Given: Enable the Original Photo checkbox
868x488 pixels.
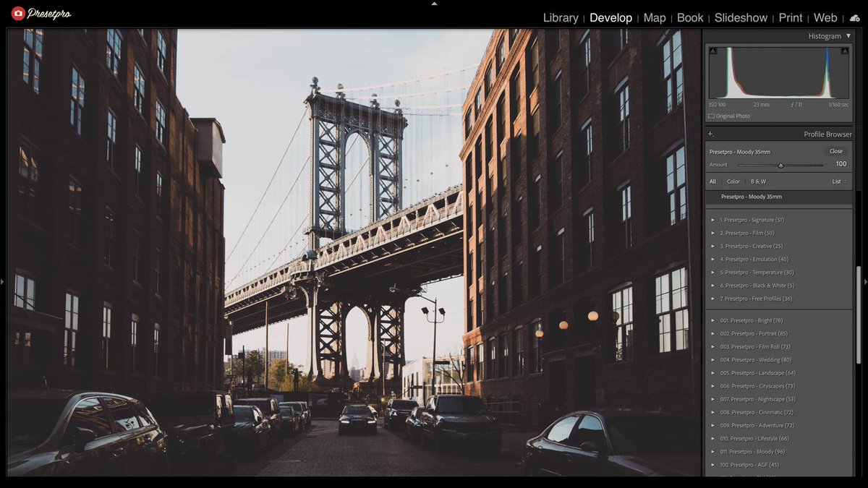Looking at the screenshot, I should [x=712, y=116].
